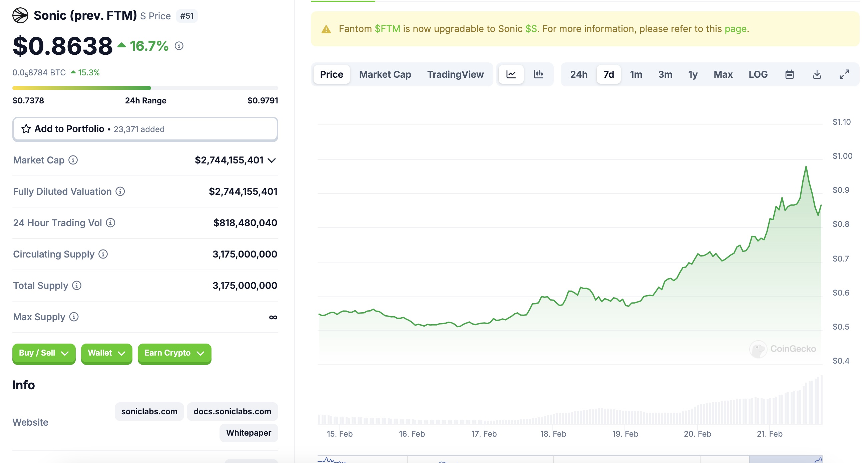
Task: Open the Earn Crypto dropdown
Action: click(174, 353)
